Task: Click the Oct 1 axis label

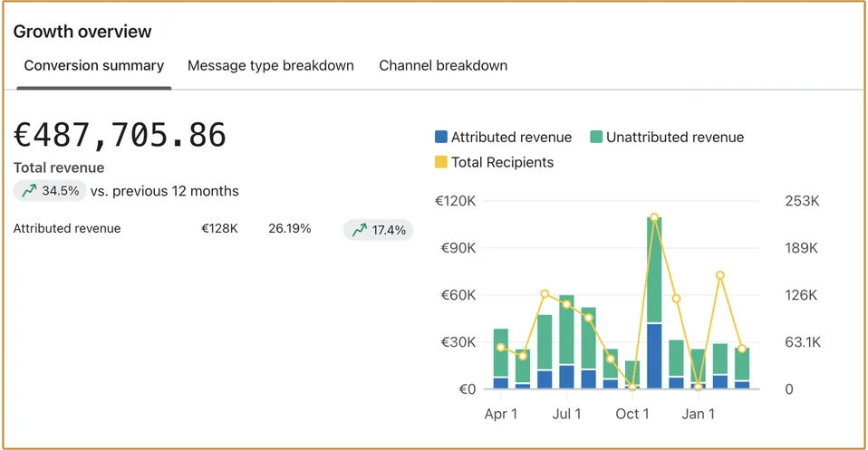Action: [x=632, y=414]
